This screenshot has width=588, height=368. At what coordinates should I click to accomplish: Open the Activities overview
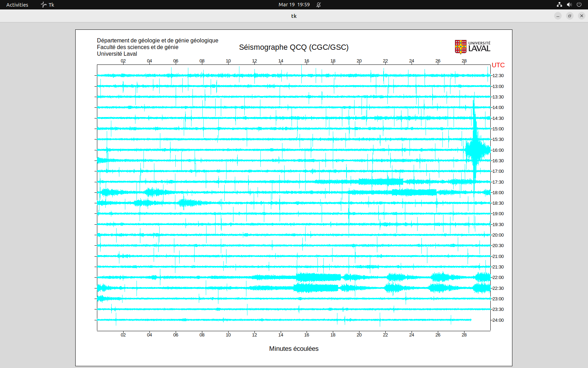(17, 5)
